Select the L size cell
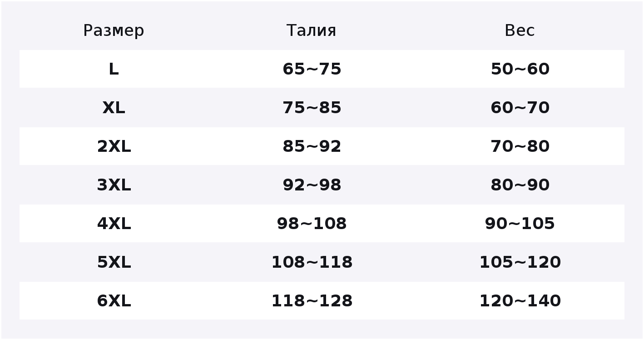Viewport: 644px width, 340px height. tap(114, 69)
